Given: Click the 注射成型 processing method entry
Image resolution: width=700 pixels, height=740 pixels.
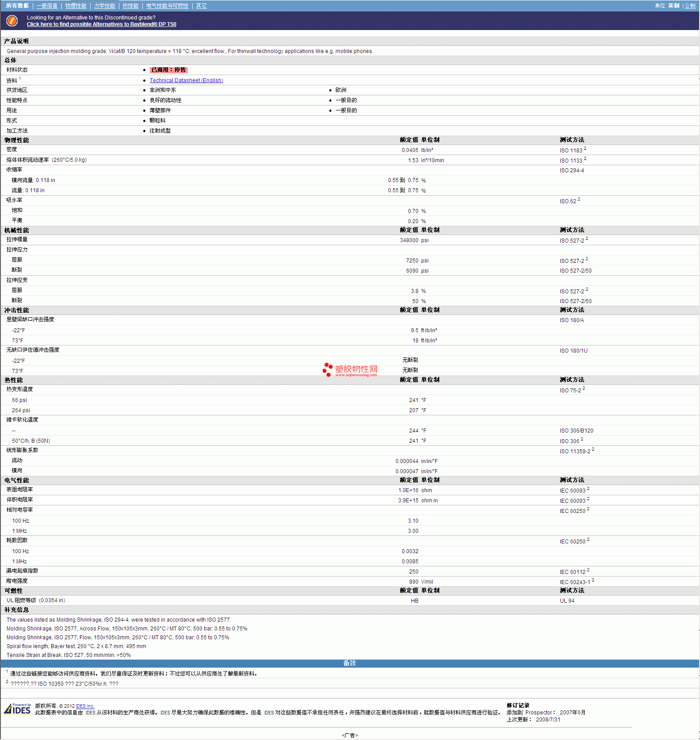Looking at the screenshot, I should 160,131.
